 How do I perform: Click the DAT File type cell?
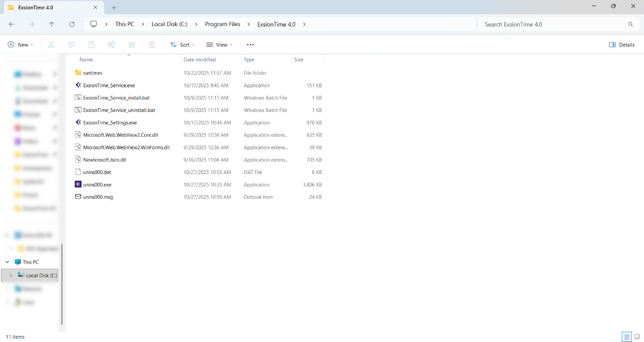[x=253, y=172]
